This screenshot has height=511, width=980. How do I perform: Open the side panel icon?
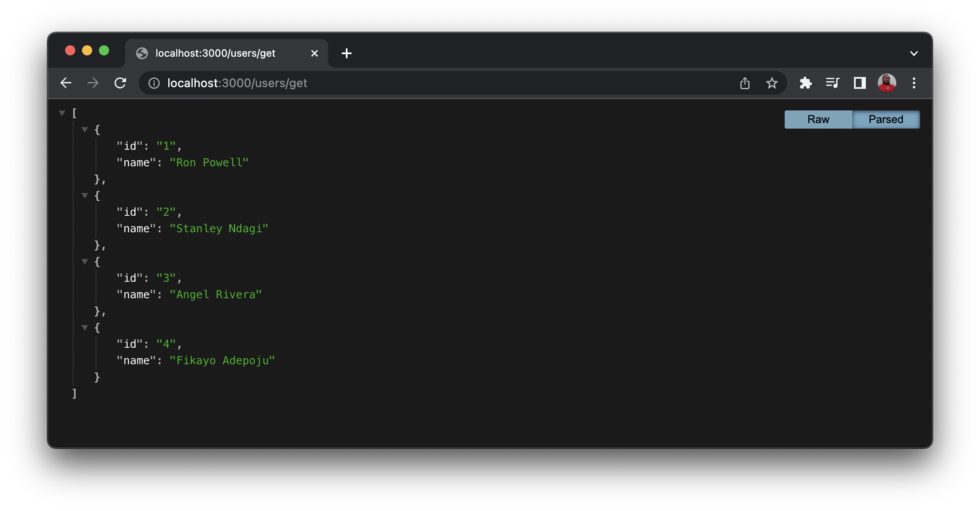click(859, 83)
